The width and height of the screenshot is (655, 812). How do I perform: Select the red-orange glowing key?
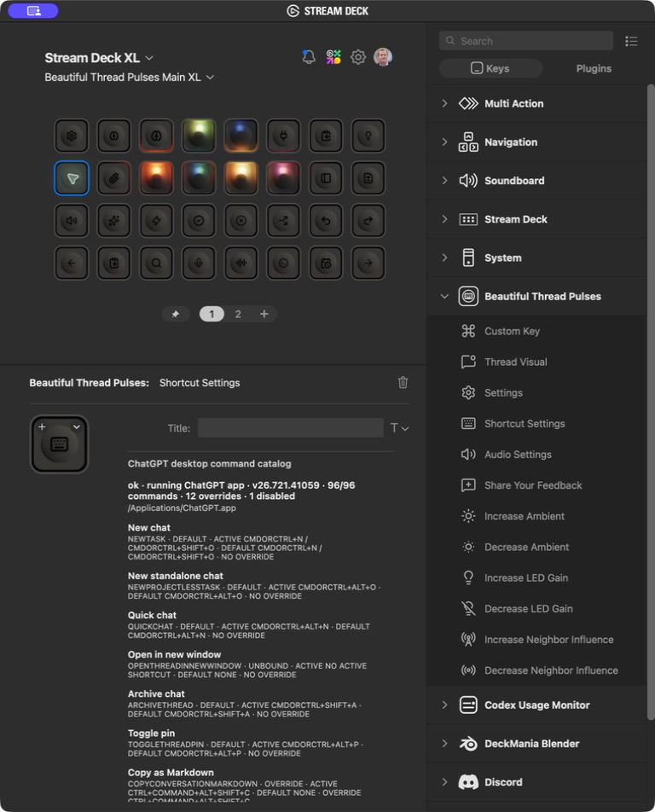pos(156,178)
